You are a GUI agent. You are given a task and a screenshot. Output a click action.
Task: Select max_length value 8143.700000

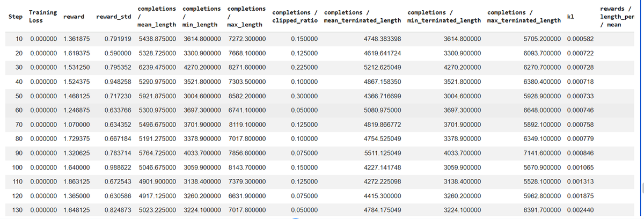click(x=248, y=167)
